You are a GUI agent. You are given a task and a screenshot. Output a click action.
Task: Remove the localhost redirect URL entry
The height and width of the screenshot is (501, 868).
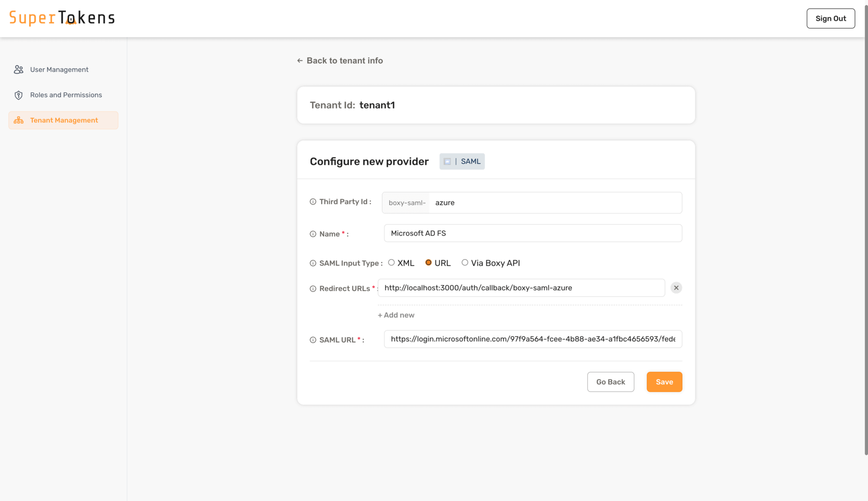tap(676, 288)
